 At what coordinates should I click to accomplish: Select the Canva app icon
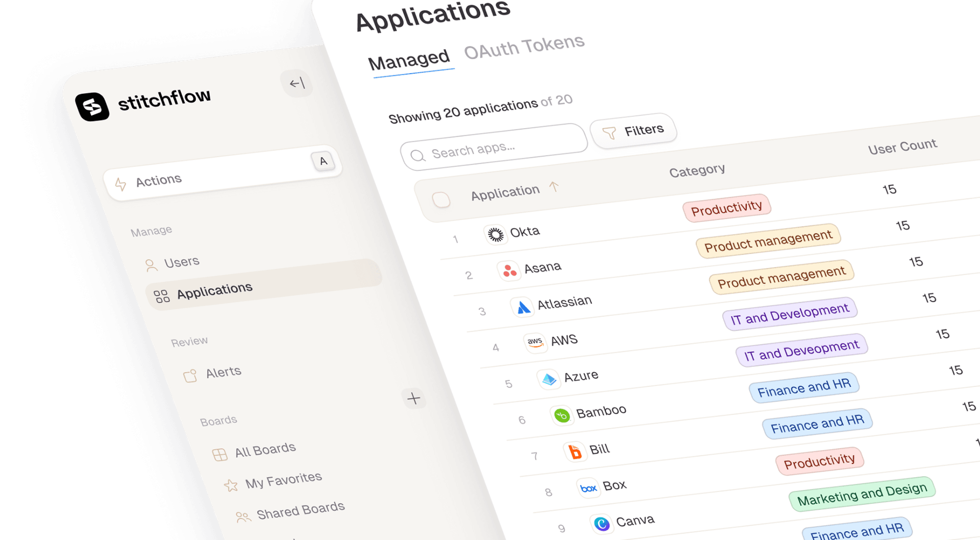[x=602, y=523]
